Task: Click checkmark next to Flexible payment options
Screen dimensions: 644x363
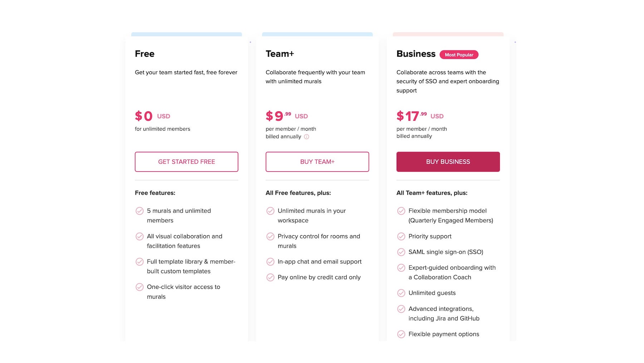Action: [401, 334]
